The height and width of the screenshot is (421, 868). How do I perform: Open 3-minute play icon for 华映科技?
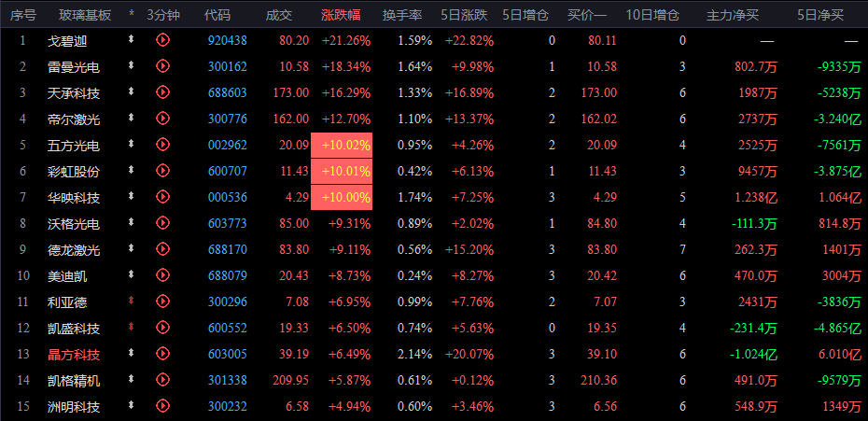(162, 197)
